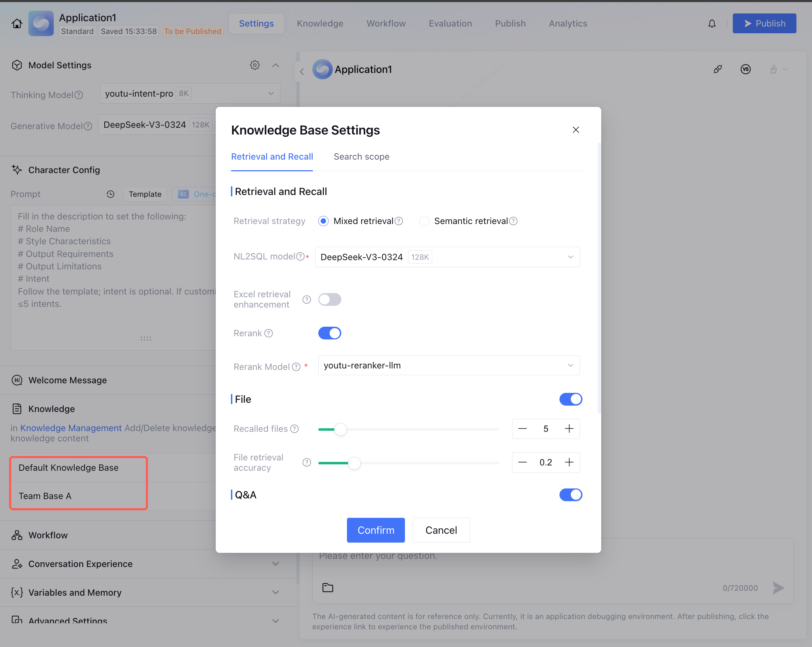Open the notification bell
This screenshot has width=812, height=647.
click(x=712, y=23)
